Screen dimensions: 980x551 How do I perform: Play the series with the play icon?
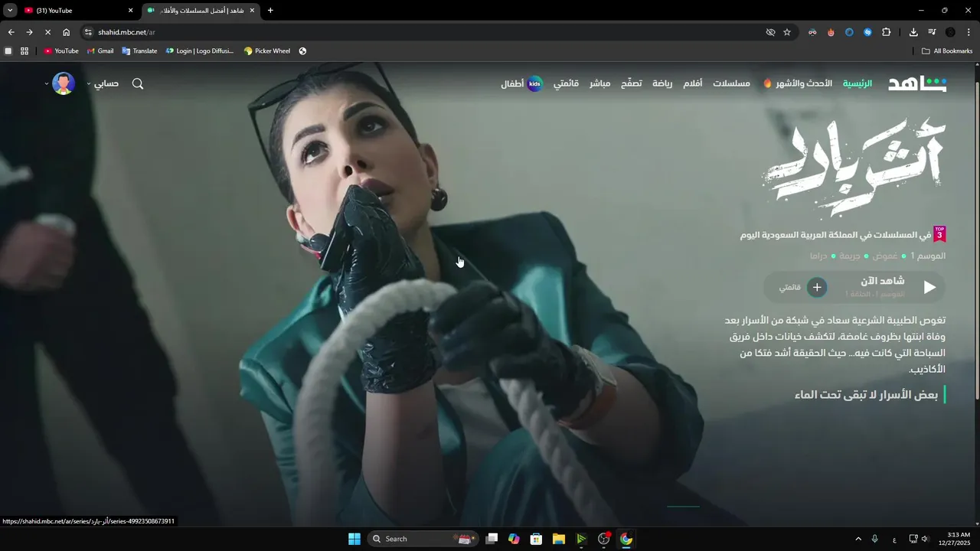point(929,287)
